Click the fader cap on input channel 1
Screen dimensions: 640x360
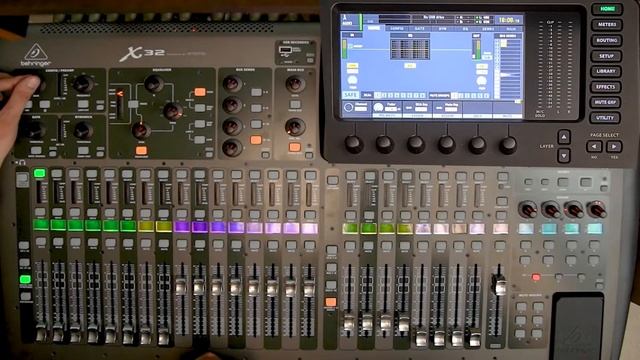[40, 333]
